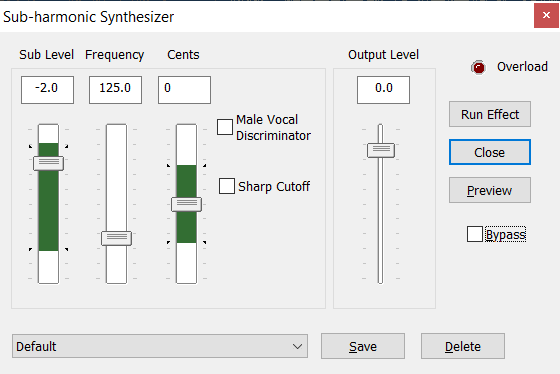Click the Sub Level label

46,55
